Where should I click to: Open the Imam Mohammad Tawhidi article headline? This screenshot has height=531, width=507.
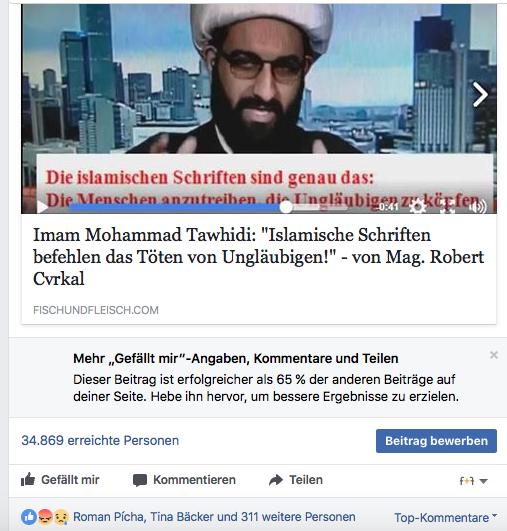click(258, 257)
